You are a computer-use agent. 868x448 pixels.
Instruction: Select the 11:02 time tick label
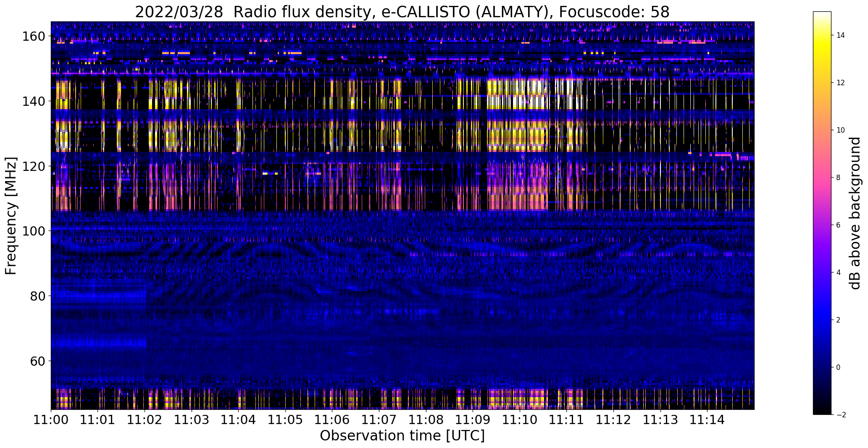click(x=145, y=419)
